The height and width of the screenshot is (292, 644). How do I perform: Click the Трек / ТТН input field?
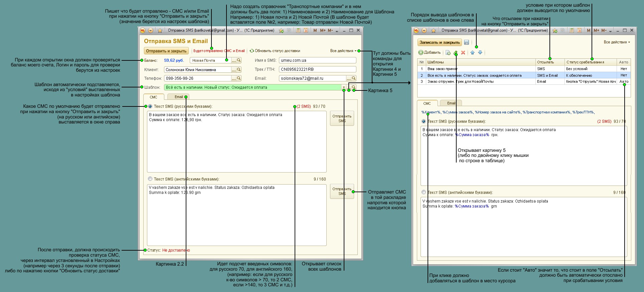coord(317,69)
